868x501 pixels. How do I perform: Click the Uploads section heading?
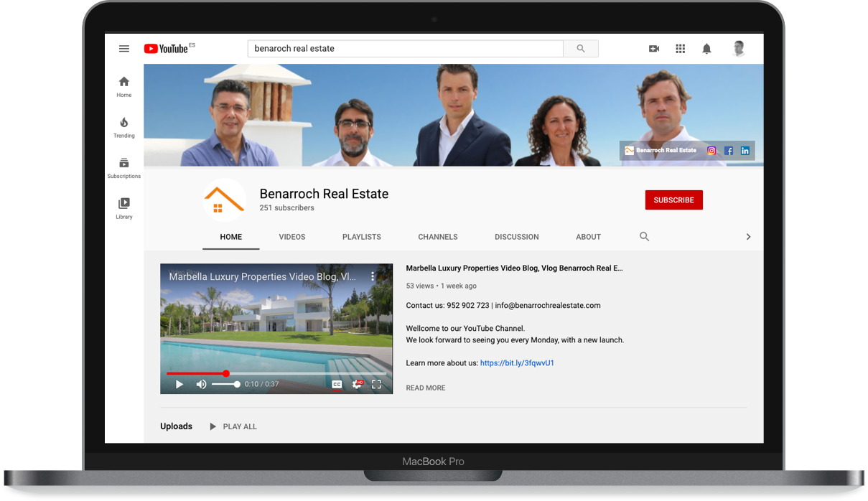176,426
